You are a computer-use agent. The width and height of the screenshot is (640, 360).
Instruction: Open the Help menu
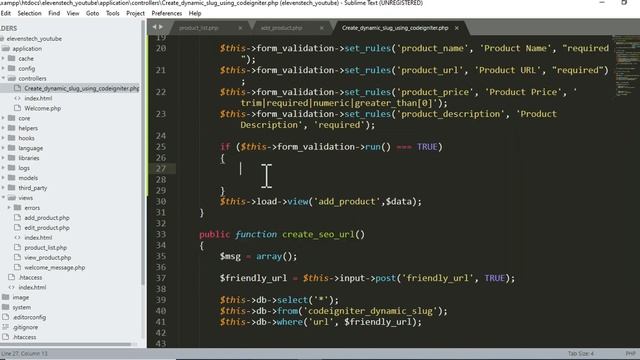point(195,13)
